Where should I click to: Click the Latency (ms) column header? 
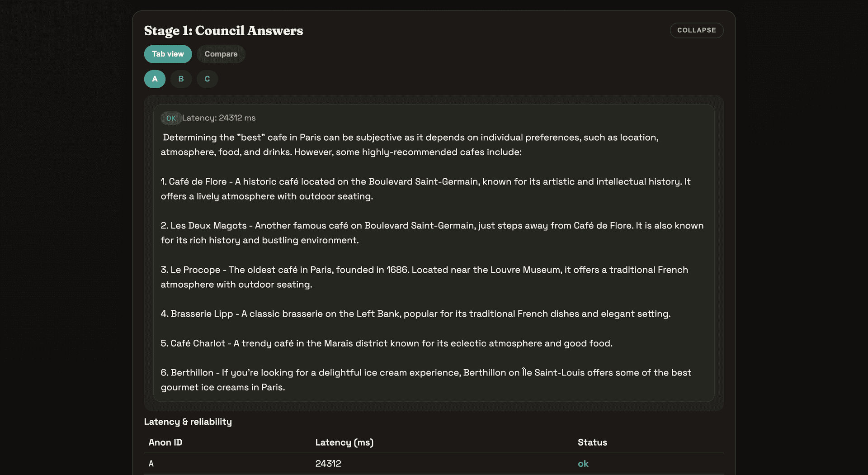point(344,442)
